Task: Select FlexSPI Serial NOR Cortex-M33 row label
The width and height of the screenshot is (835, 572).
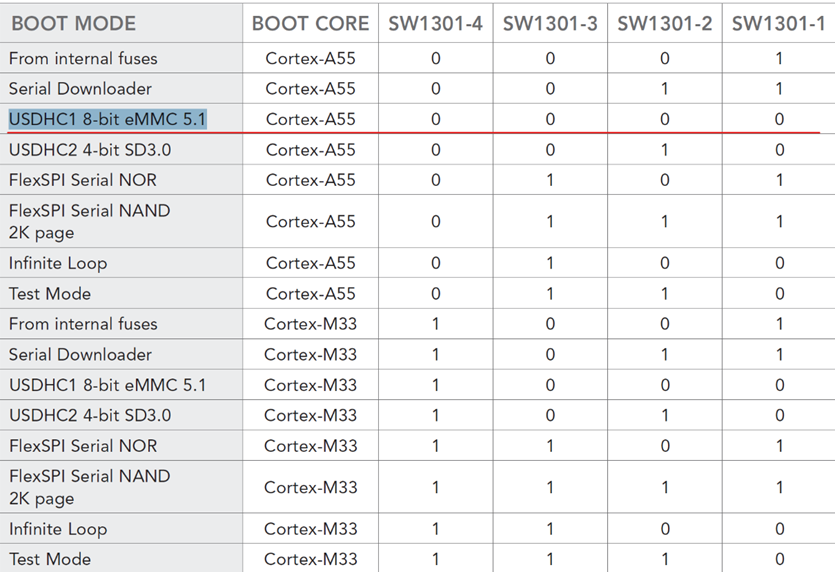Action: tap(83, 446)
